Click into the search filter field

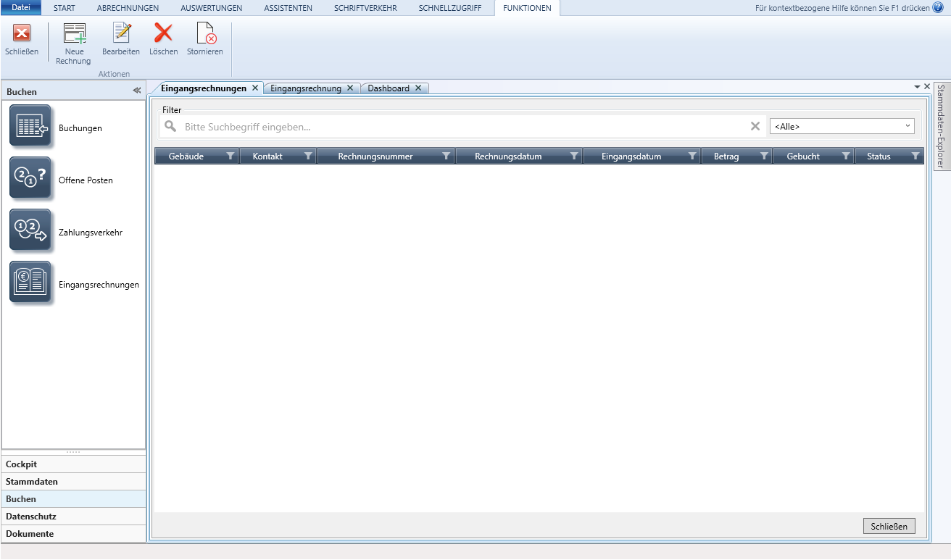pos(464,127)
